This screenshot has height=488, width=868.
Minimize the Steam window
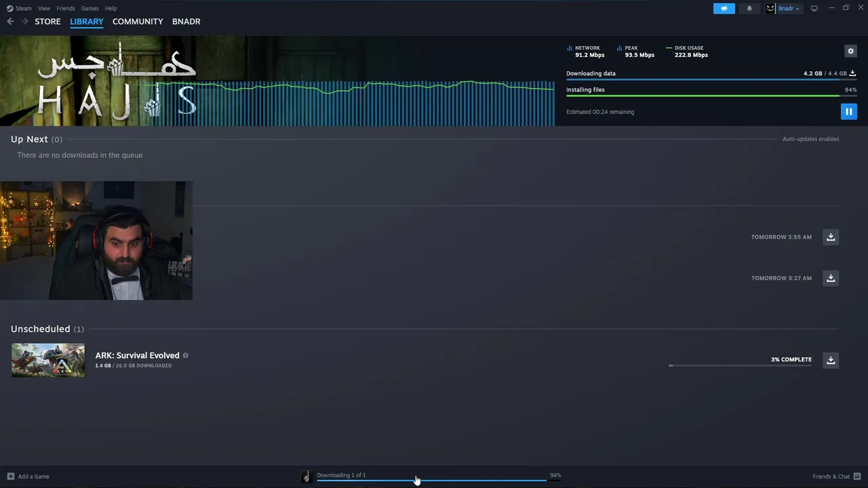(831, 8)
